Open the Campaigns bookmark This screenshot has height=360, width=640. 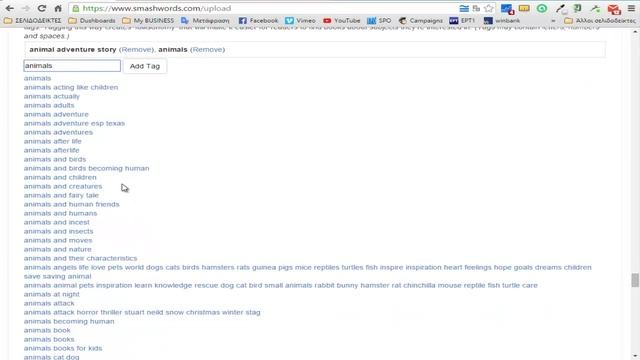point(420,20)
